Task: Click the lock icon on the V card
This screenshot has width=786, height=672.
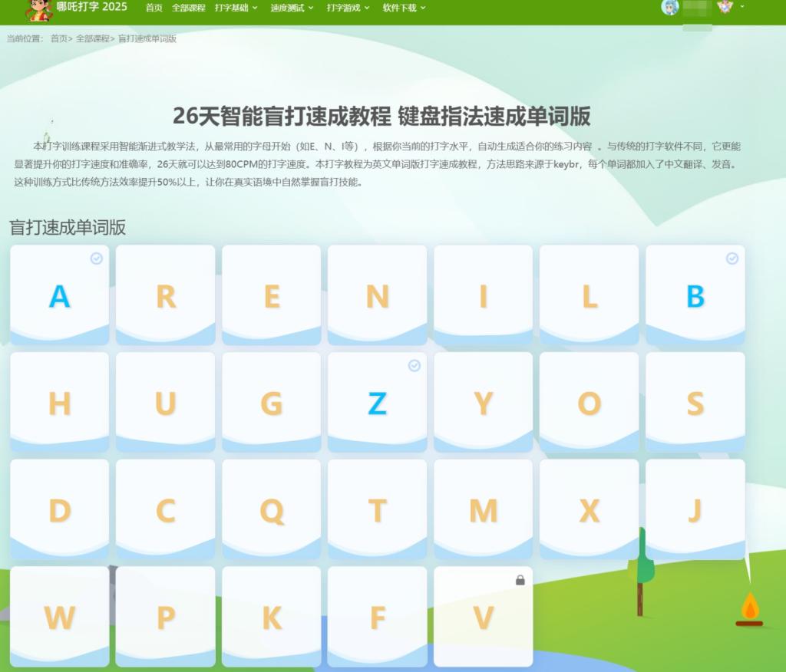Action: pyautogui.click(x=520, y=581)
